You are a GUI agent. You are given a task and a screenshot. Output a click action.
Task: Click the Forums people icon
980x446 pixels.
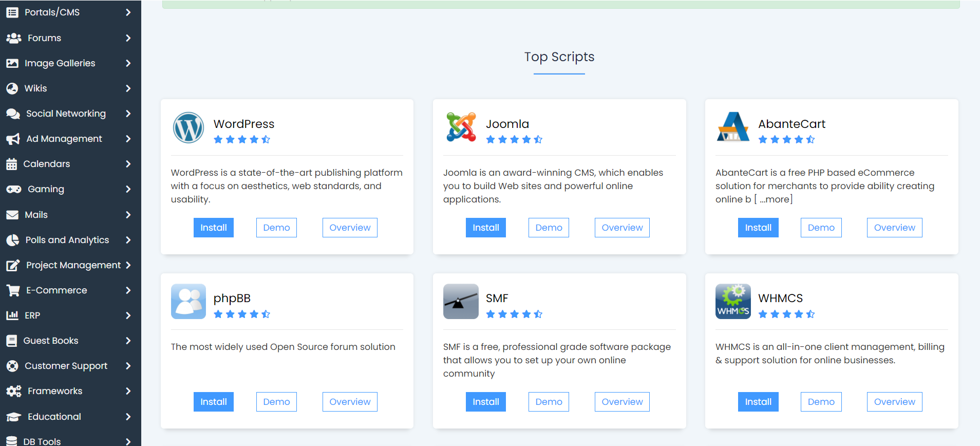click(x=13, y=38)
